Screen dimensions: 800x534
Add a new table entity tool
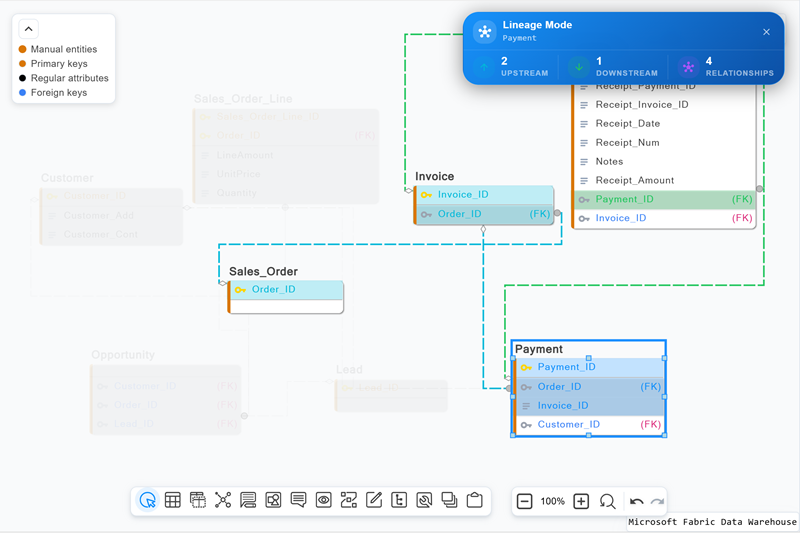(x=172, y=500)
